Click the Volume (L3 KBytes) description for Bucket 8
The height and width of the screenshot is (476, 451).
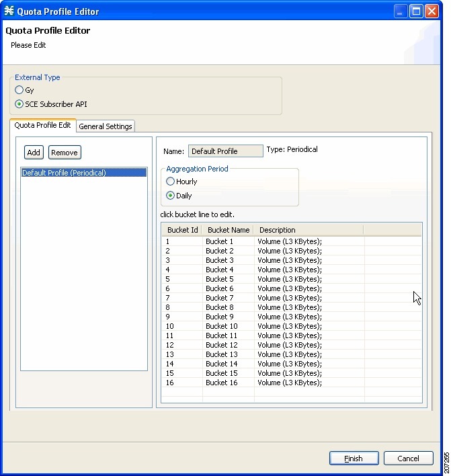(x=309, y=307)
